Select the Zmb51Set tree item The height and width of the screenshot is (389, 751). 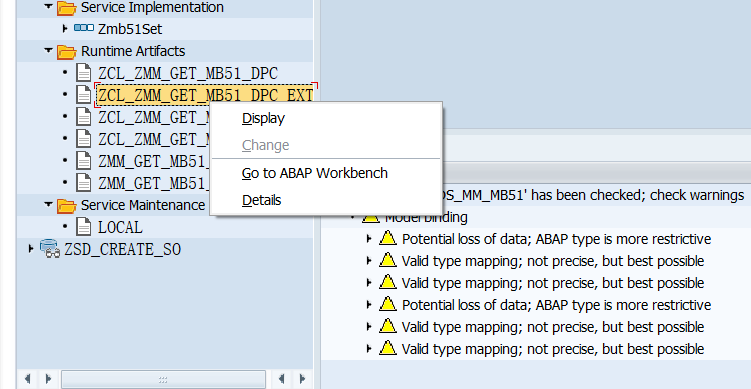[130, 29]
